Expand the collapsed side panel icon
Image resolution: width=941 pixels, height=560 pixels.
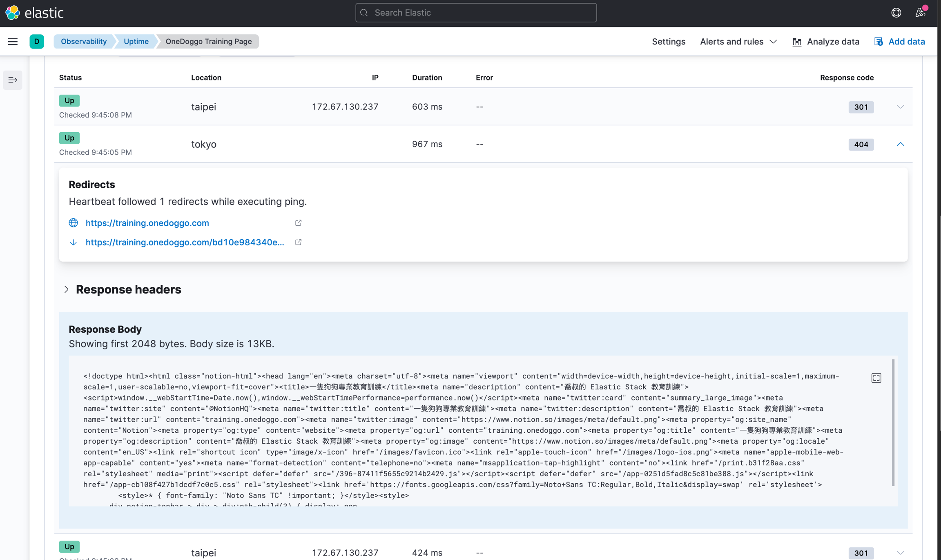pos(13,80)
